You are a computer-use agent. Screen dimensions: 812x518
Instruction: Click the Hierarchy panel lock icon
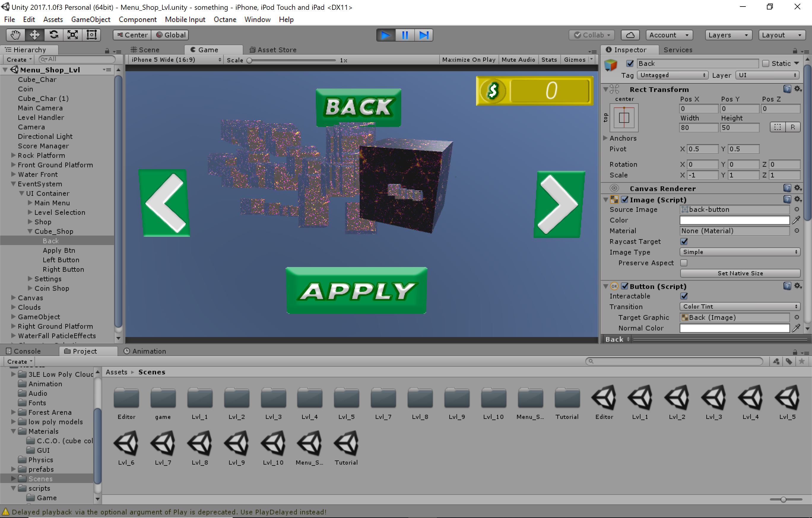[x=107, y=50]
